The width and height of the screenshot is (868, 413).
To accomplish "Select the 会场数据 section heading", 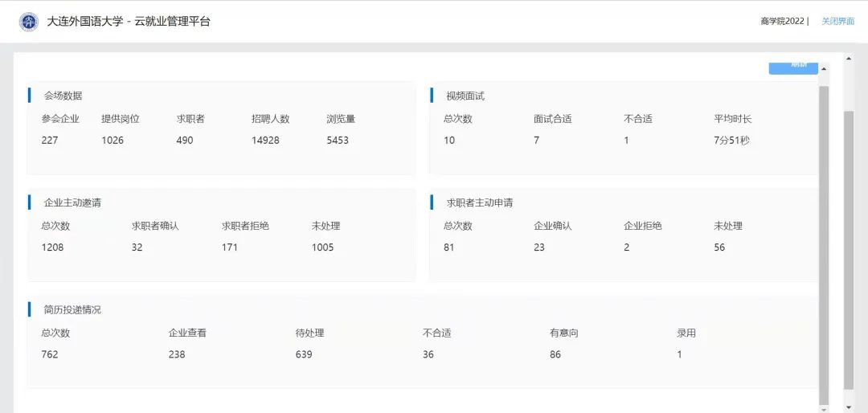I will coord(63,96).
